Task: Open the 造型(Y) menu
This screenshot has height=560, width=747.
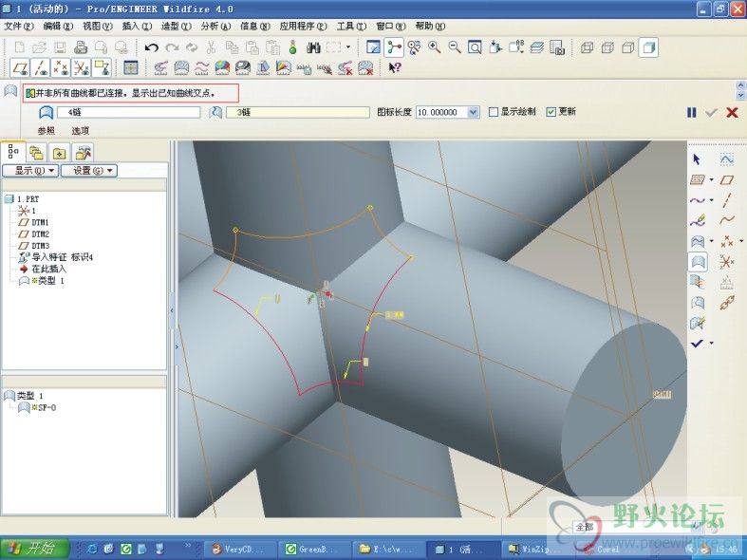Action: pyautogui.click(x=177, y=27)
